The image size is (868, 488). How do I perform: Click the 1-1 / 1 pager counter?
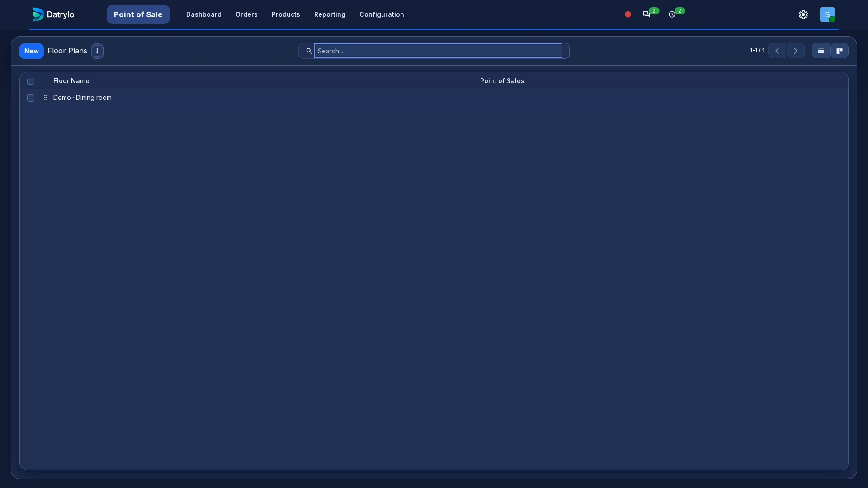coord(757,51)
